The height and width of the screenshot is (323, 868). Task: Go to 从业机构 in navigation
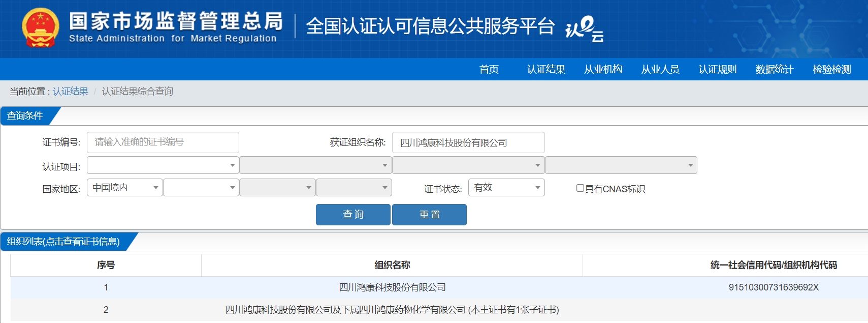click(603, 69)
